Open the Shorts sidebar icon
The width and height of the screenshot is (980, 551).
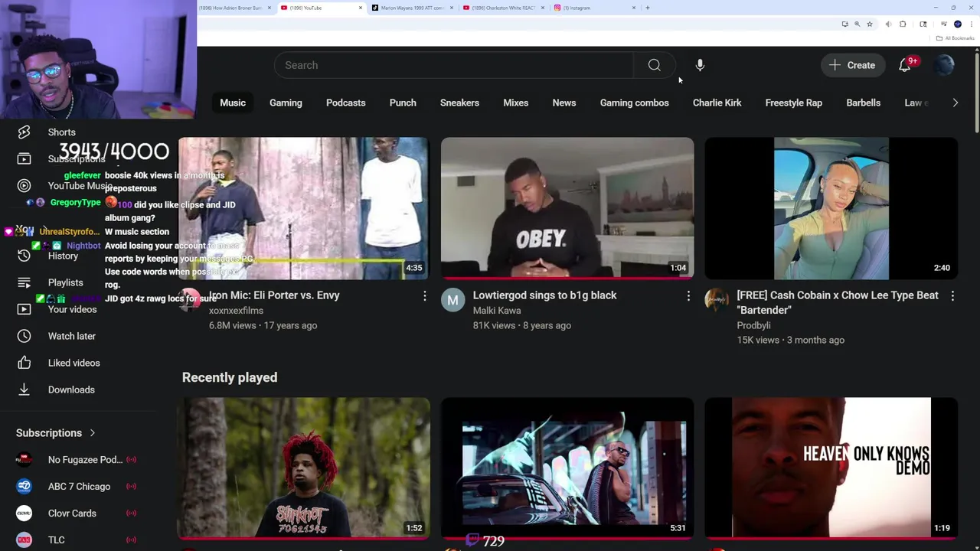click(24, 132)
